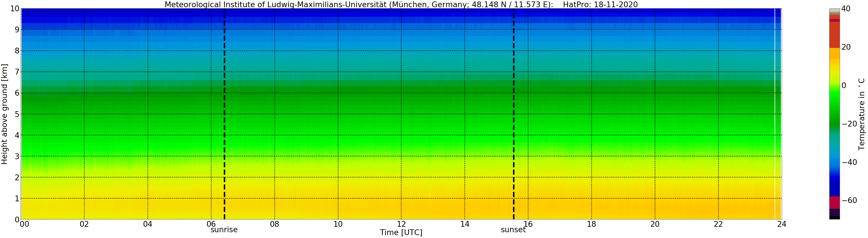Click the '22' tick on the time axis
The image size is (868, 238).
click(x=718, y=224)
